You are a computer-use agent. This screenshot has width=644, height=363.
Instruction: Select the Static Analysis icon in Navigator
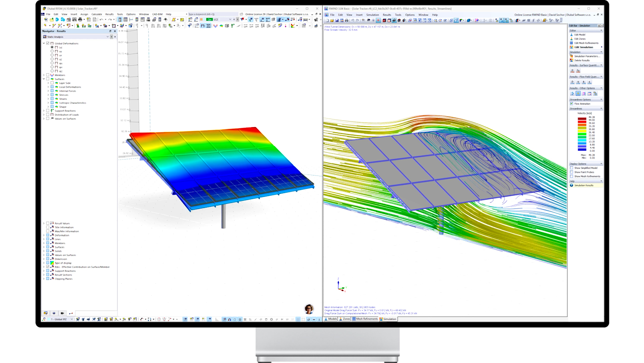(45, 37)
